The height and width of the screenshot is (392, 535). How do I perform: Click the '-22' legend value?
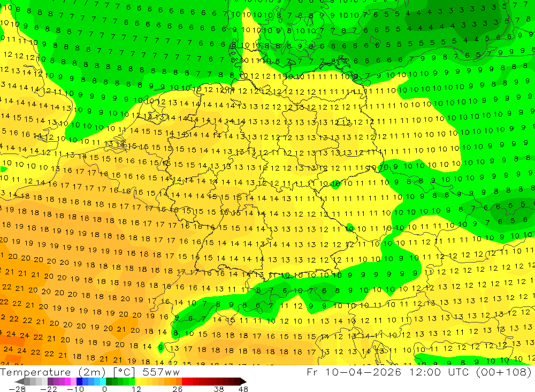point(49,389)
